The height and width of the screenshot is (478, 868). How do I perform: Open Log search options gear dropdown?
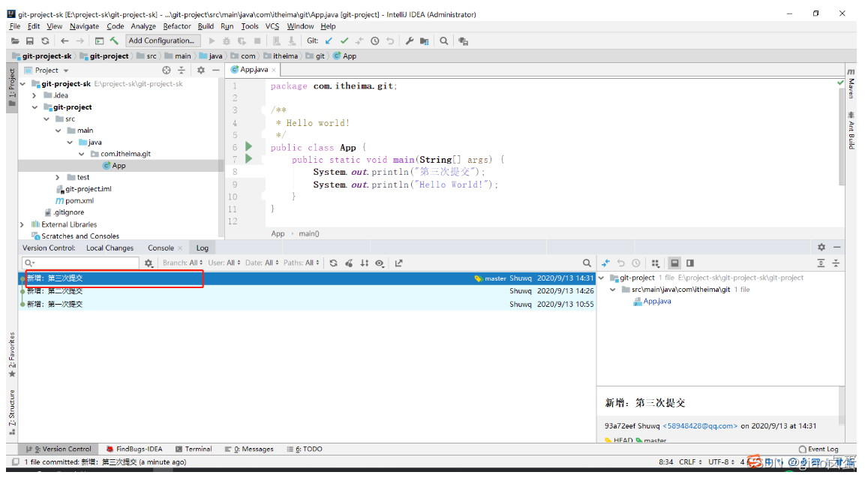pyautogui.click(x=149, y=263)
